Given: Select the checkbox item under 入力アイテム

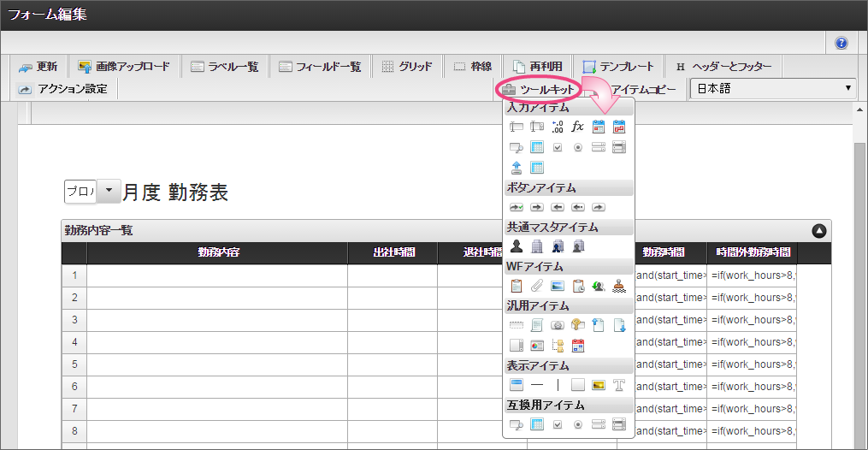Looking at the screenshot, I should 558,147.
